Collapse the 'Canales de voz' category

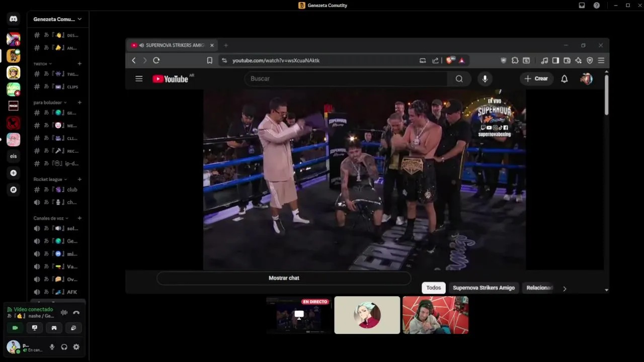coord(51,218)
